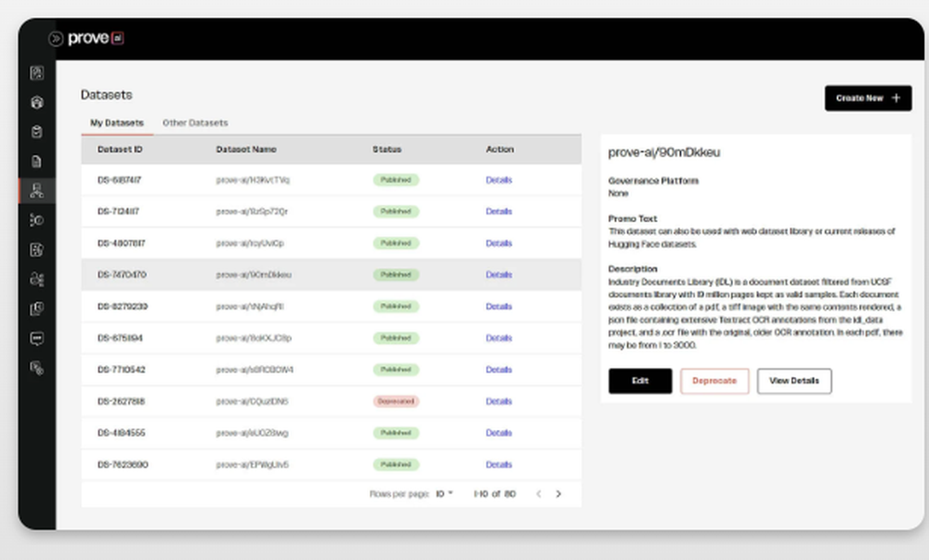Select the row for dataset DS-7470470
This screenshot has width=929, height=560.
[x=279, y=275]
